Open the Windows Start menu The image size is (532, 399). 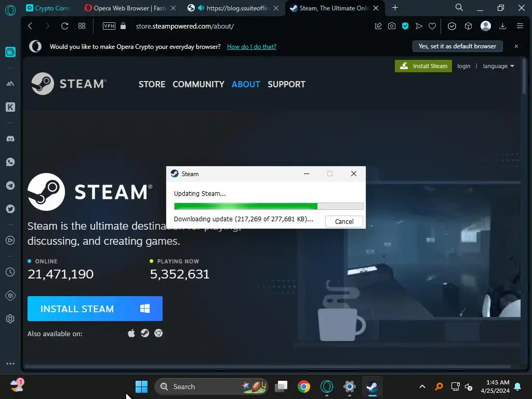pyautogui.click(x=141, y=387)
